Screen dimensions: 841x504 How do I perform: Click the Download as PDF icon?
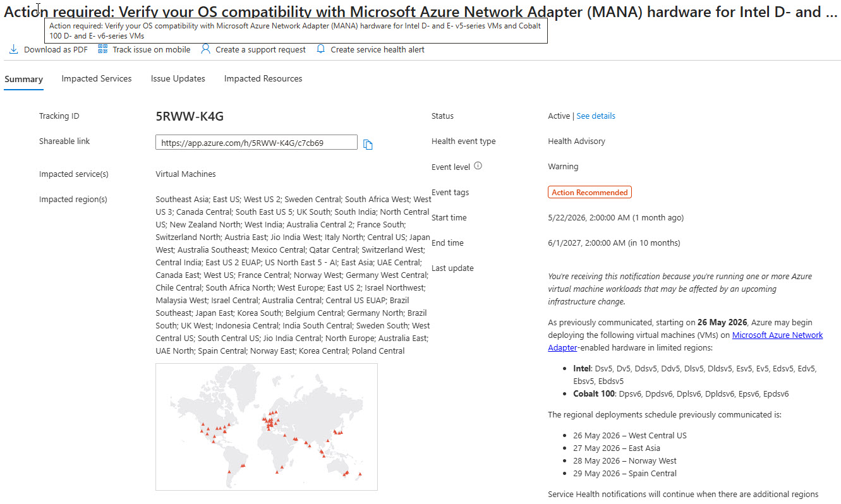(x=13, y=49)
